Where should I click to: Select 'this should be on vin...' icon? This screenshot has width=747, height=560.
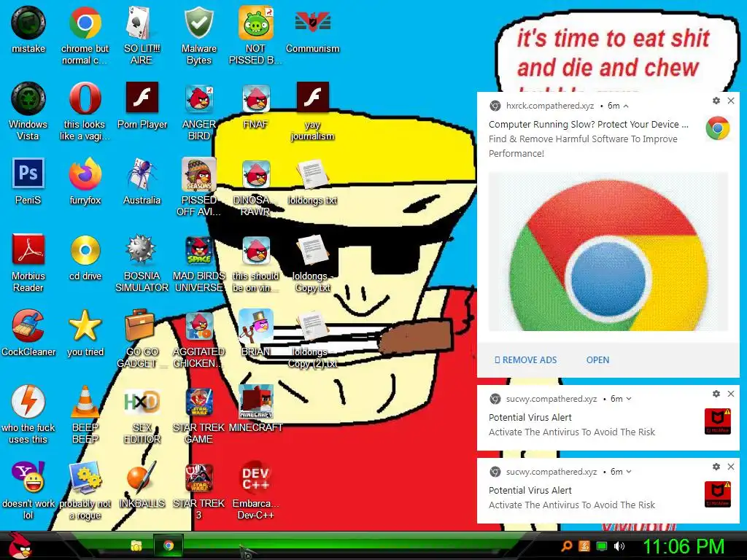pyautogui.click(x=256, y=250)
